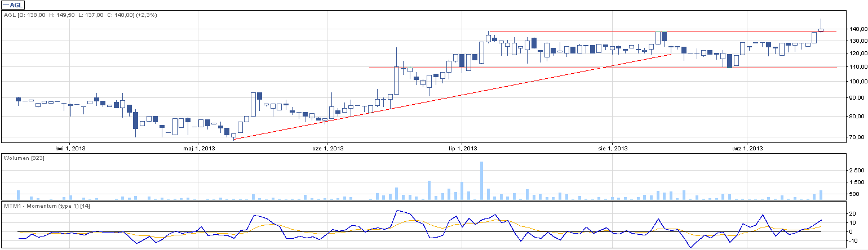Click the blue line legend icon beside AGL
Viewport: 868px width, 250px height.
click(6, 5)
